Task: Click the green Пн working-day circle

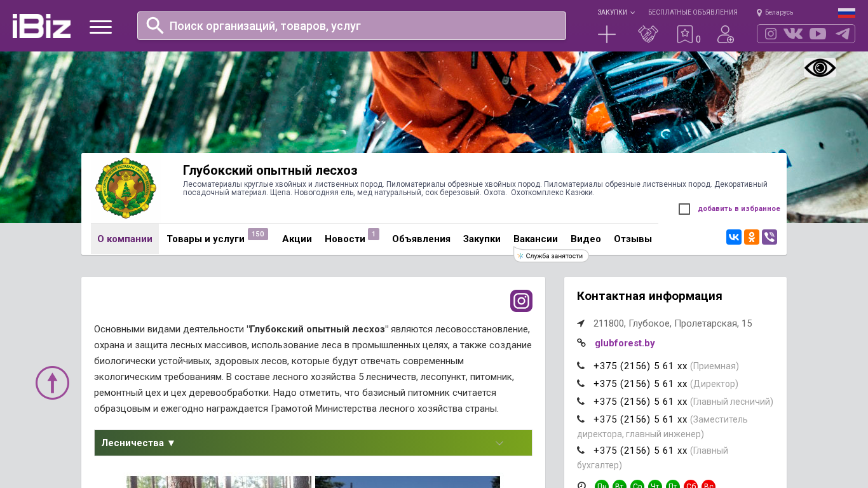Action: click(602, 485)
